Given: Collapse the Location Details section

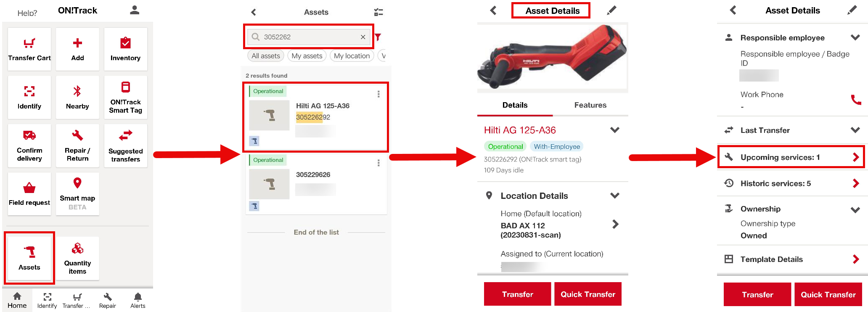Looking at the screenshot, I should tap(614, 196).
